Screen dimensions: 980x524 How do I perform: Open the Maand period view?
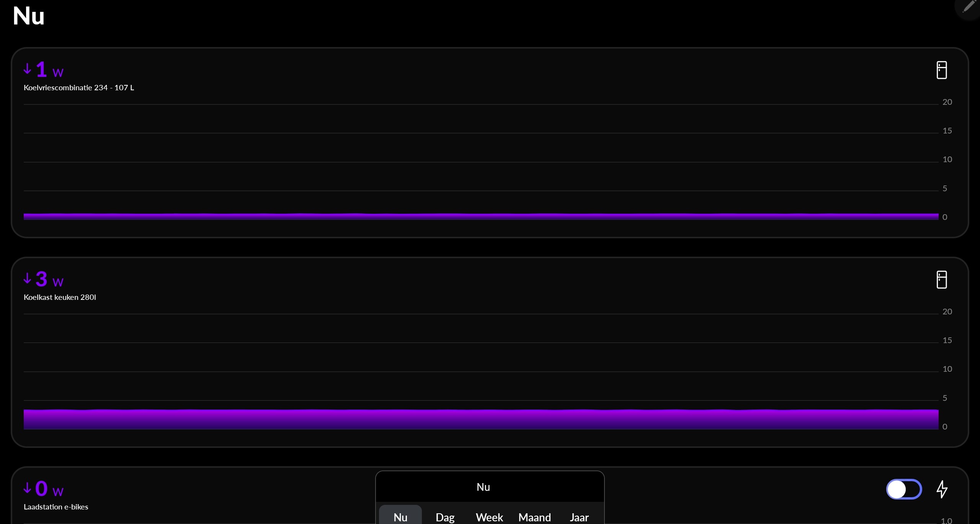[x=534, y=517]
